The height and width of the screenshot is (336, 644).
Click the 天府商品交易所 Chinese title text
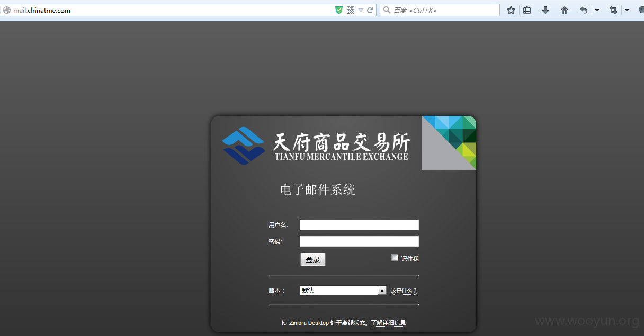pos(342,142)
